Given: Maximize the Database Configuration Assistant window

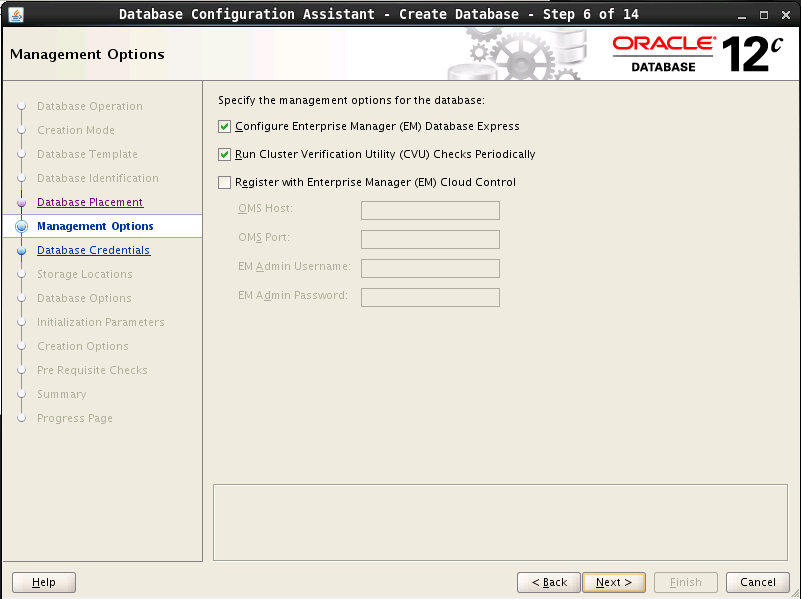Looking at the screenshot, I should (763, 14).
